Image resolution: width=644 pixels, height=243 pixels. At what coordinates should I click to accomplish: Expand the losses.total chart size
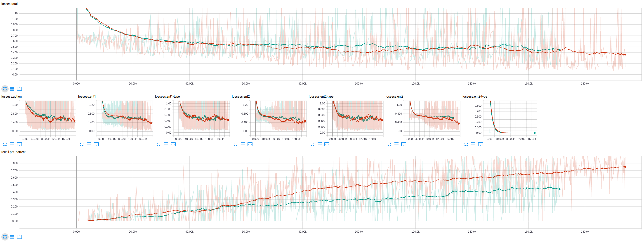click(x=5, y=89)
